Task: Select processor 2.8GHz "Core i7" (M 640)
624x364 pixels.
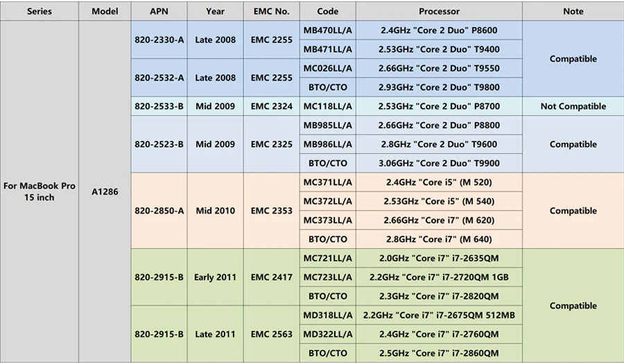Action: point(439,239)
